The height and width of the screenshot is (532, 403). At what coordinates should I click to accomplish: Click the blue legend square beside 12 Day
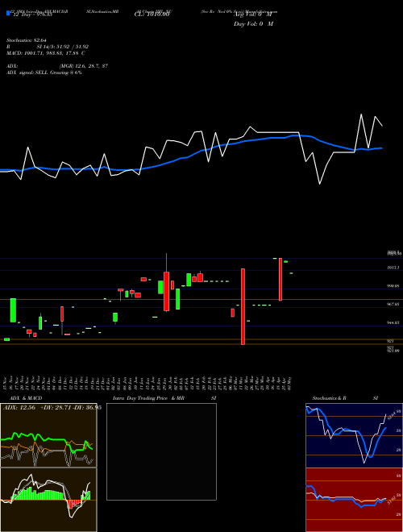tap(9, 13)
